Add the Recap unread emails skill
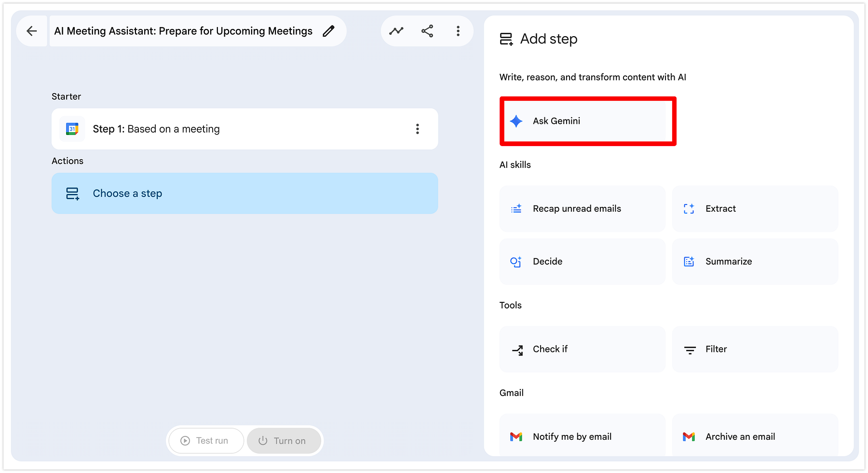Screen dimensions: 868x473 coord(583,209)
